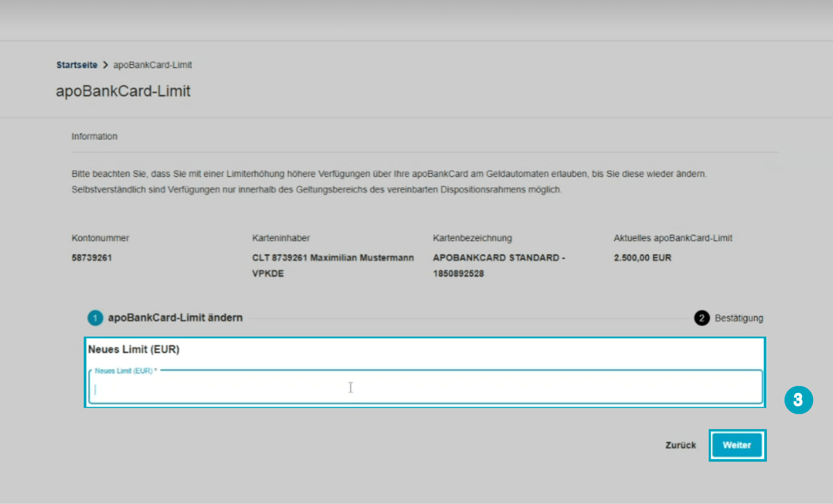
Task: Click the Karteninhaber label
Action: click(281, 238)
